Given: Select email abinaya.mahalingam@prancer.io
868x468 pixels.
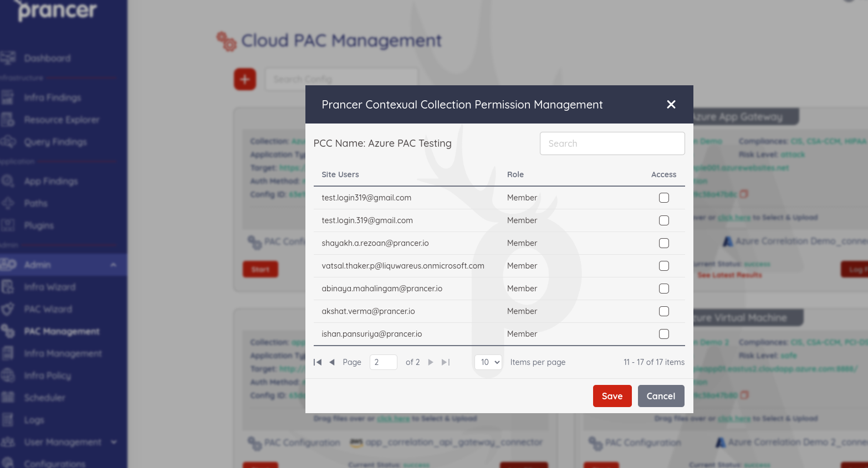Looking at the screenshot, I should [x=382, y=289].
